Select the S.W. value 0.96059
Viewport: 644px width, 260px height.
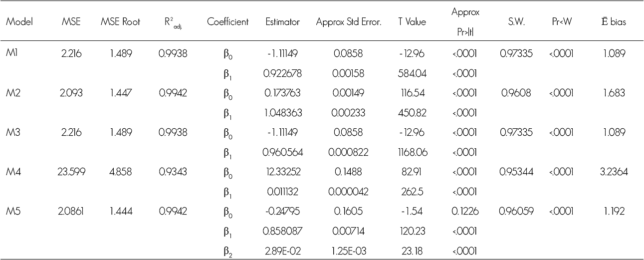[516, 211]
